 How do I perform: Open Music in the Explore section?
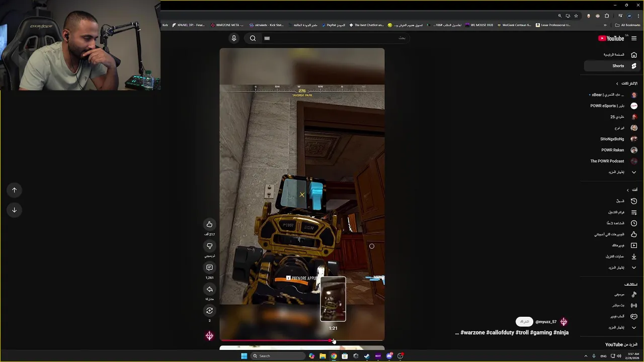pyautogui.click(x=612, y=294)
